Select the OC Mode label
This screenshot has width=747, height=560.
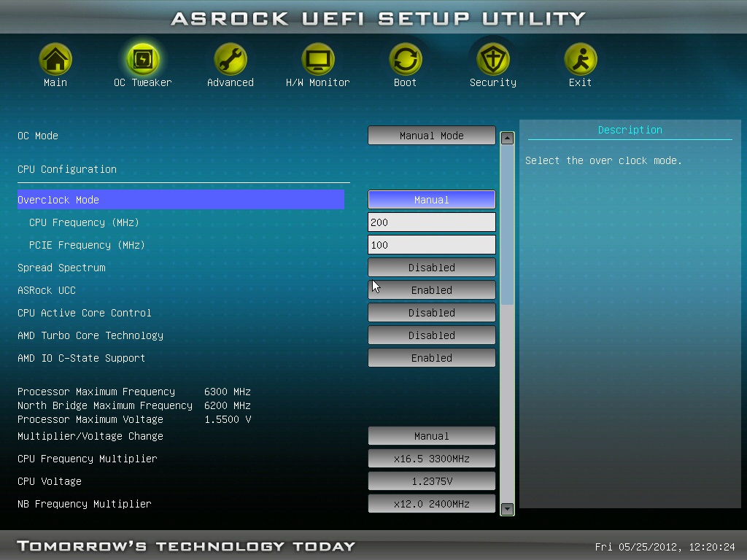pyautogui.click(x=38, y=136)
